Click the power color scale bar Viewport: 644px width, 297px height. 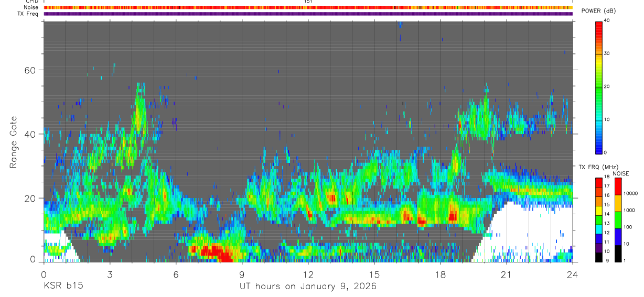[x=599, y=87]
